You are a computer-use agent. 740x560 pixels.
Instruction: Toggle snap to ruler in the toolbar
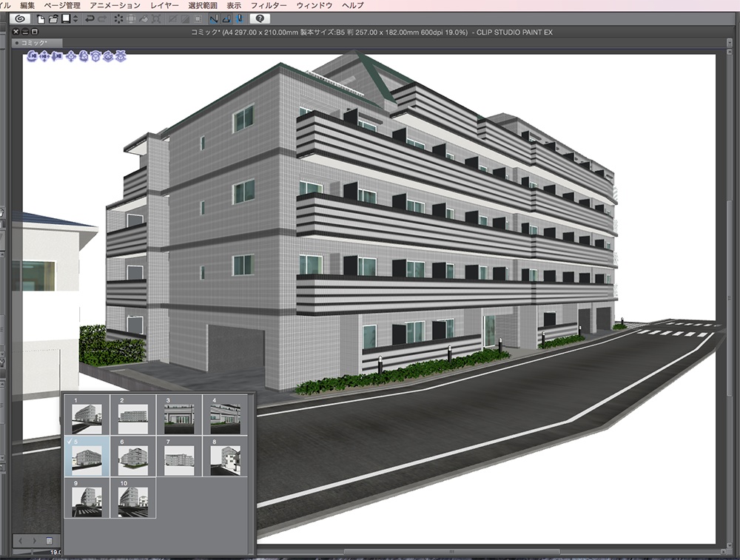pos(215,19)
